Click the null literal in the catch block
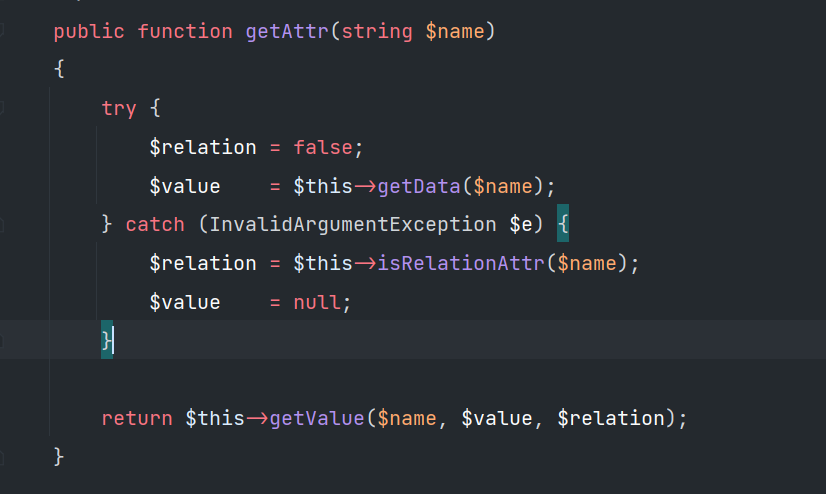 point(317,302)
